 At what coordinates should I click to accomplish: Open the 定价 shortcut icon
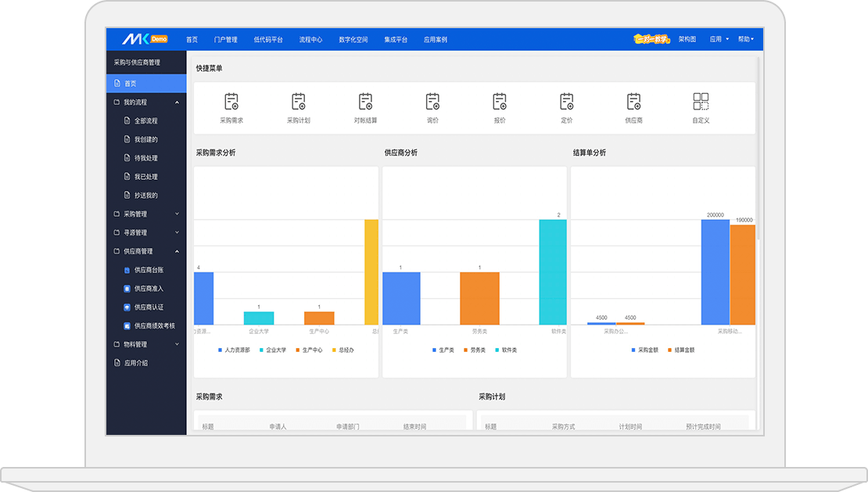pyautogui.click(x=567, y=102)
